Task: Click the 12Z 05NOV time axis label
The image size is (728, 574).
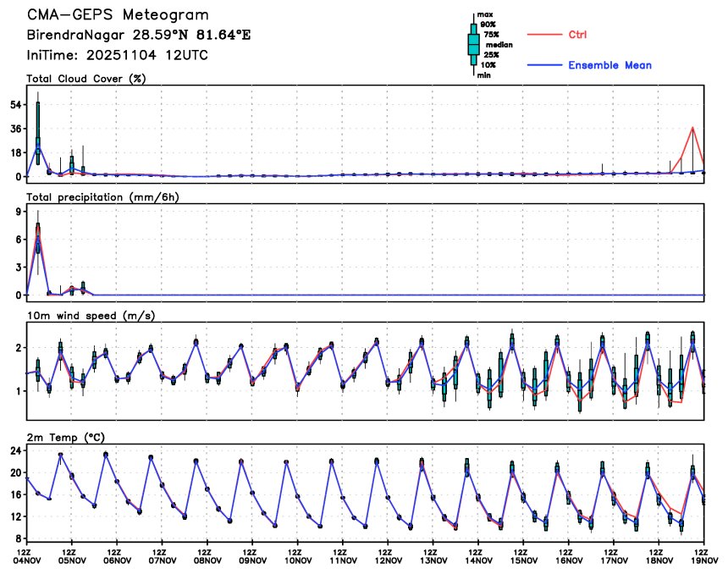Action: 72,556
